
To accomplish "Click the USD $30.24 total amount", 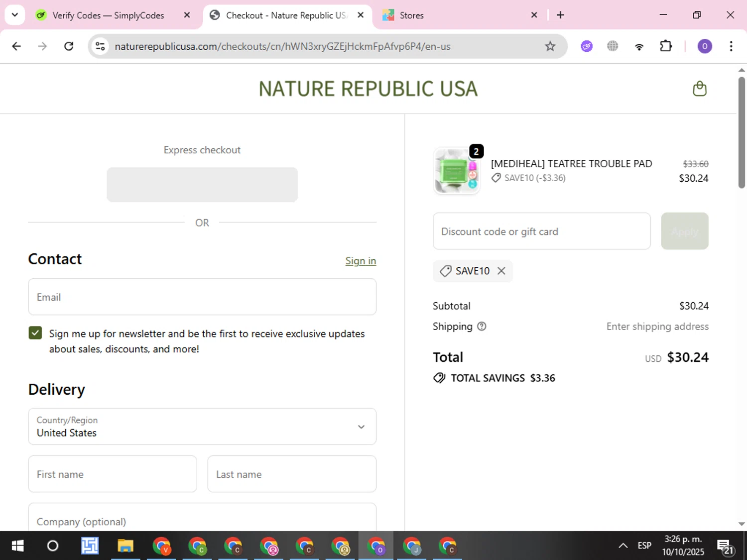I will [677, 357].
